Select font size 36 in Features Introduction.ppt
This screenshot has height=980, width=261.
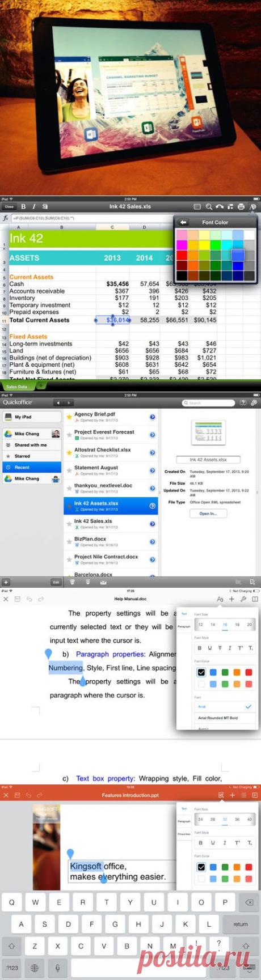point(237,820)
